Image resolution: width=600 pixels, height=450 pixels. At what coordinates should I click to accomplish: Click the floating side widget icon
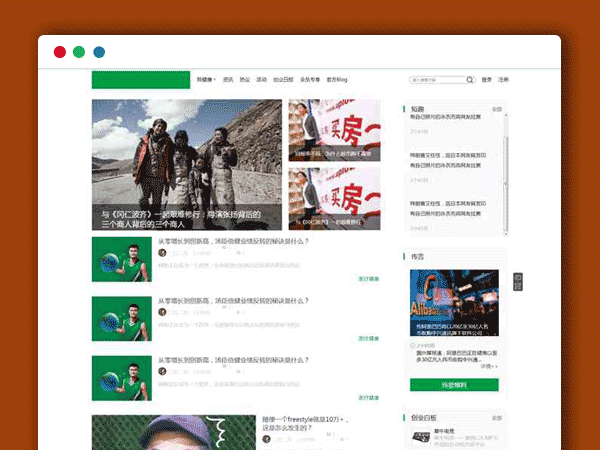517,281
